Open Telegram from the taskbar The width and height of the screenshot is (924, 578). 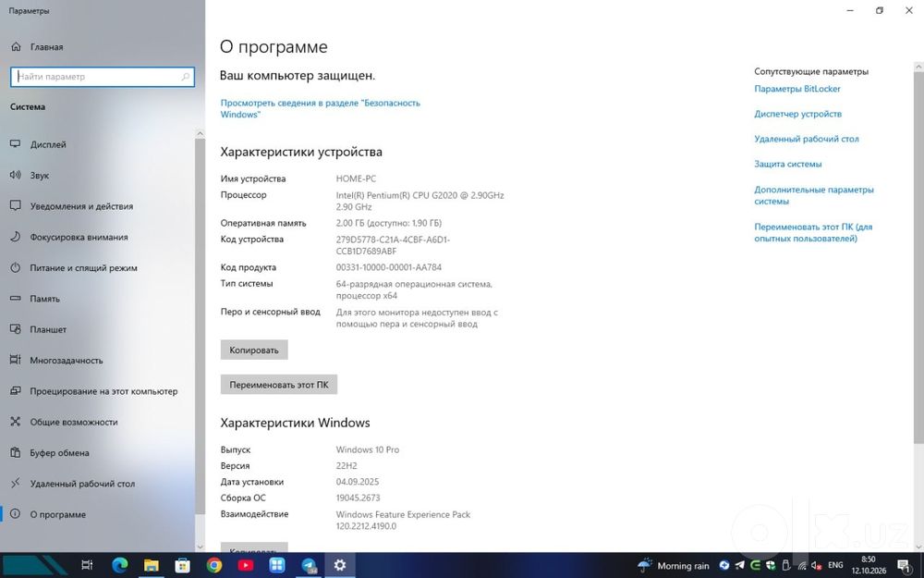(309, 565)
